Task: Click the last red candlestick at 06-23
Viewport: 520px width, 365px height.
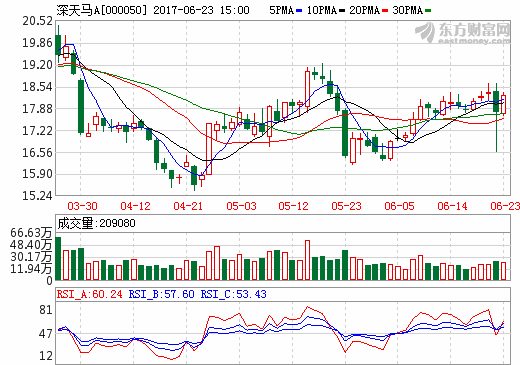Action: [x=503, y=104]
